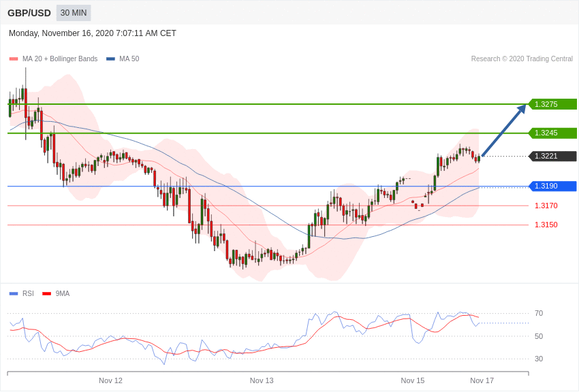Click the RSI 70 axis value
Image resolution: width=579 pixels, height=392 pixels.
[x=539, y=314]
